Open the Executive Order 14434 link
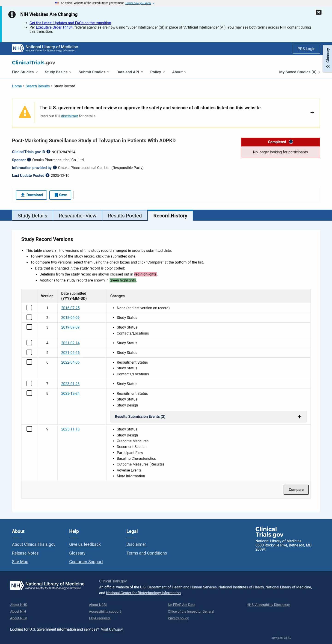332x644 pixels. point(54,27)
